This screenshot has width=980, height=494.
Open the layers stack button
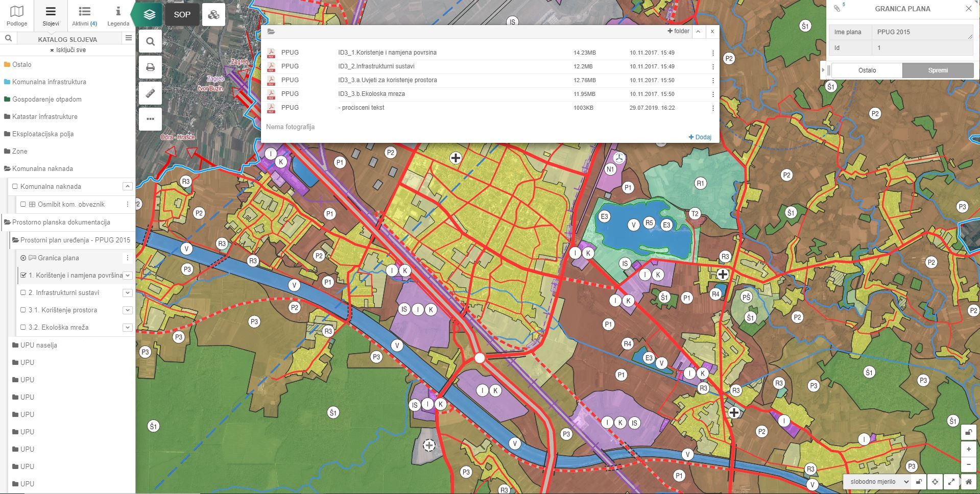[x=149, y=14]
